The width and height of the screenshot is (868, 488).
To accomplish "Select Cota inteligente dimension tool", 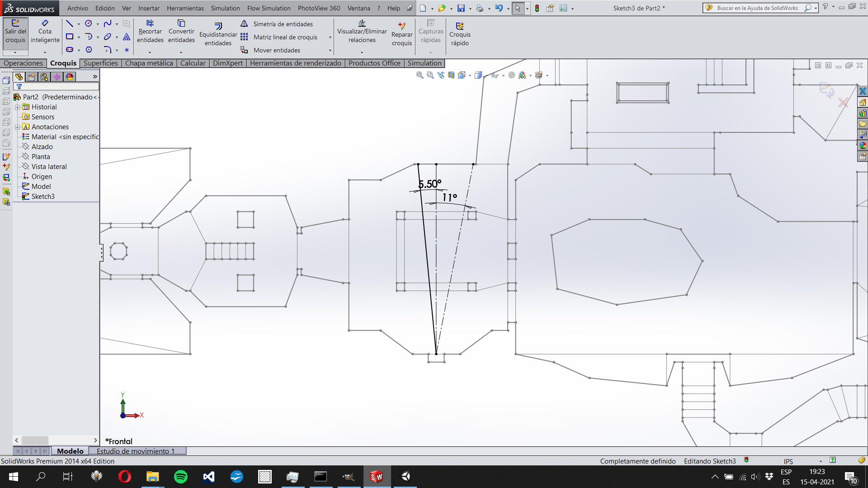I will pyautogui.click(x=45, y=32).
